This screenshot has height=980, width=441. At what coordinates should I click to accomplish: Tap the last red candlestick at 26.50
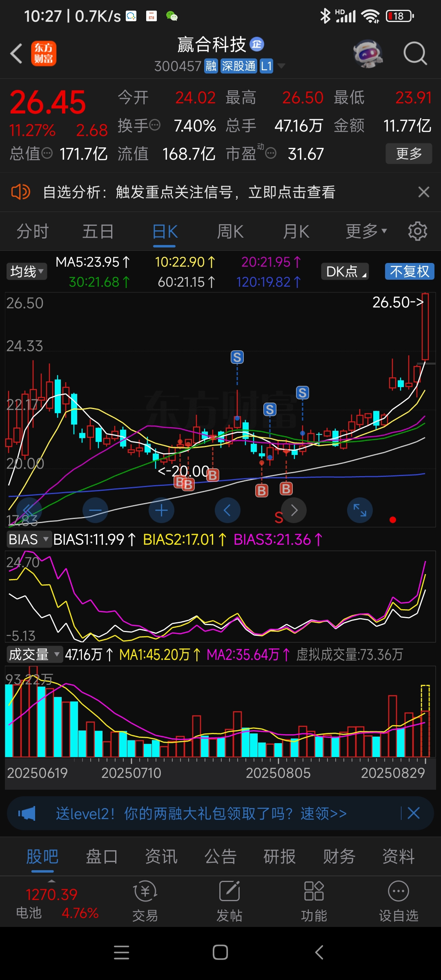(x=425, y=327)
